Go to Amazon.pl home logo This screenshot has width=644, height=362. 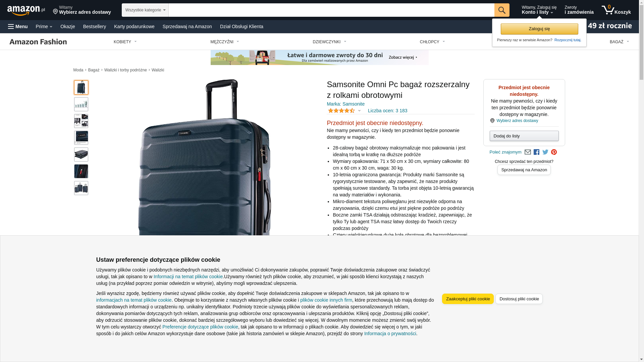click(26, 10)
